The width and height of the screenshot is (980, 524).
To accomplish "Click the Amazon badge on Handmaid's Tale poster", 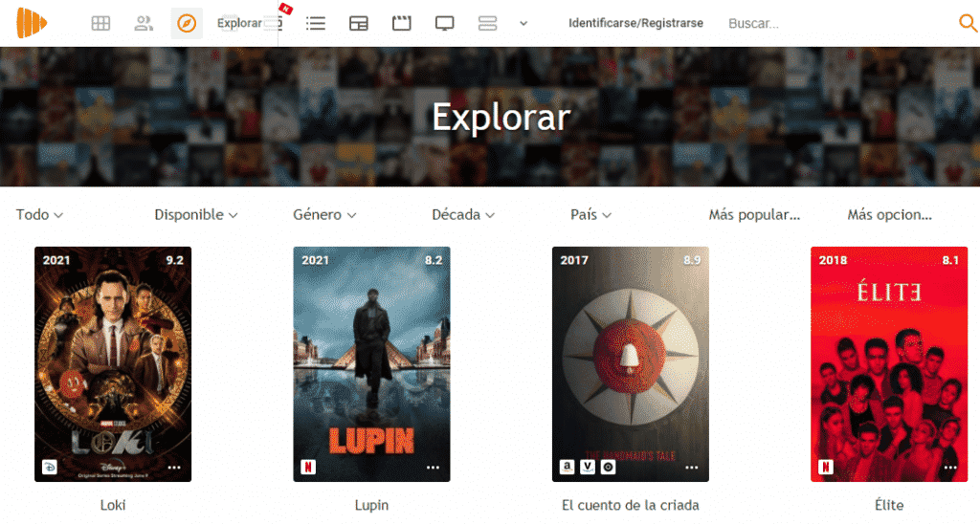I will tap(567, 468).
